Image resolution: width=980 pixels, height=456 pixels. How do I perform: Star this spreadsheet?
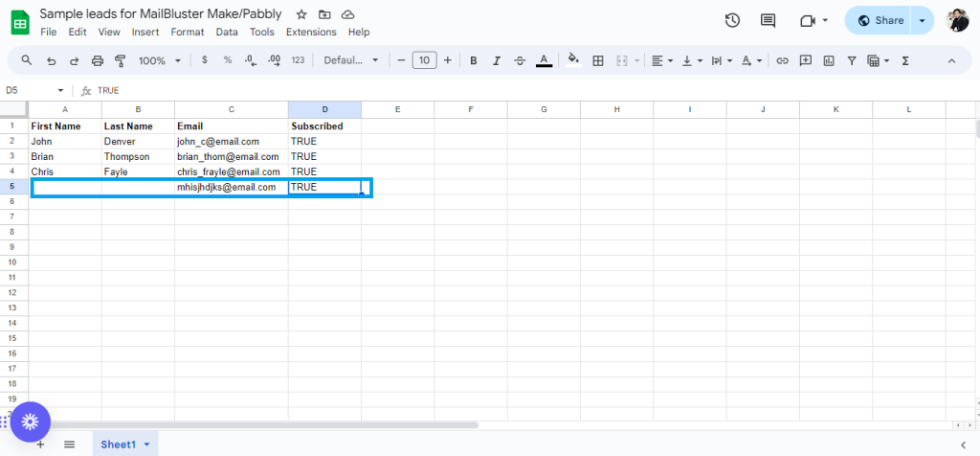(301, 14)
